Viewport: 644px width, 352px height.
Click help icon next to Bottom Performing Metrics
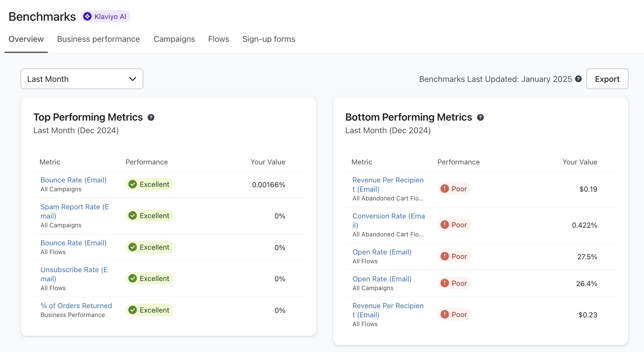click(480, 118)
